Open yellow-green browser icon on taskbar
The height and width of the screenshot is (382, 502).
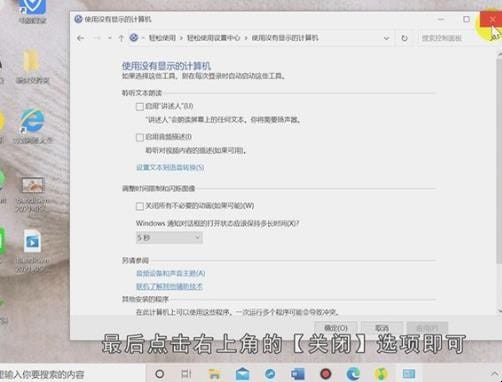coord(381,374)
